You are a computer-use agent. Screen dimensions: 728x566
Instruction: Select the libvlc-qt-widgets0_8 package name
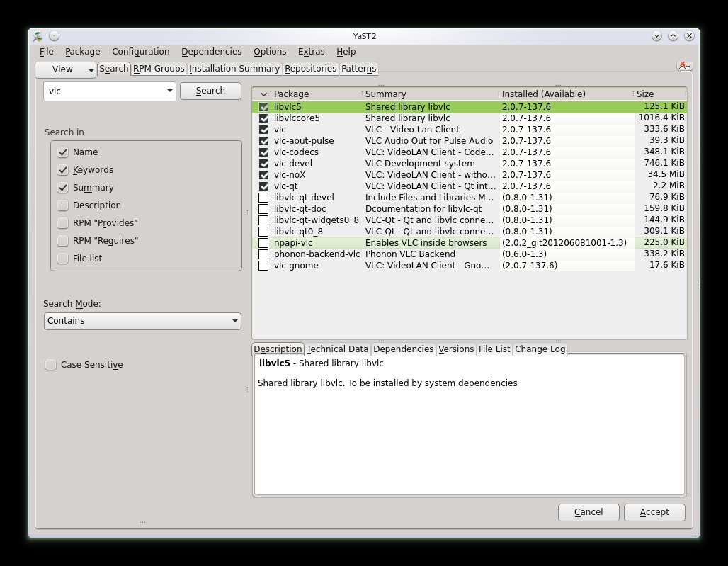(316, 220)
